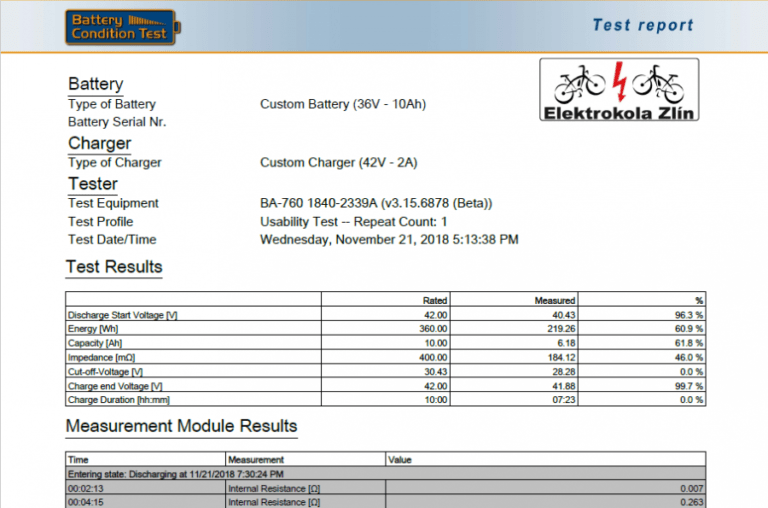Select the Capacity [Ah] row label
The height and width of the screenshot is (508, 768).
95,343
